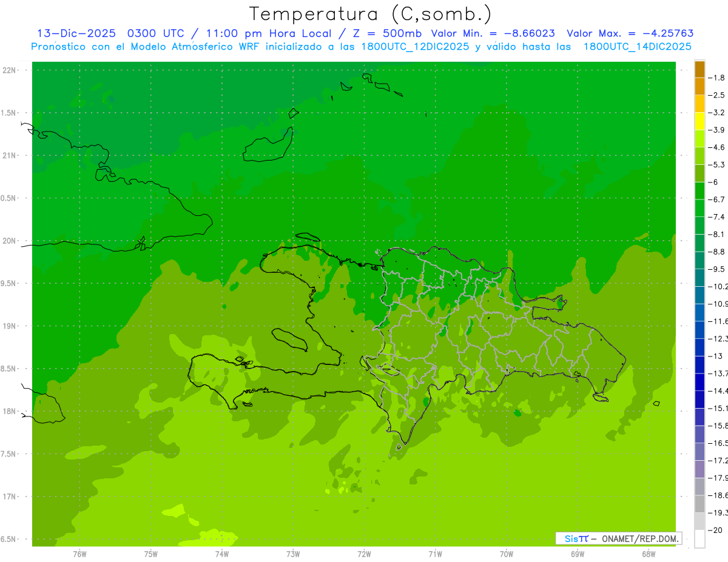Viewport: 728px width, 562px height.
Task: Click the "Valor Max. = -4.25763" text
Action: [630, 33]
